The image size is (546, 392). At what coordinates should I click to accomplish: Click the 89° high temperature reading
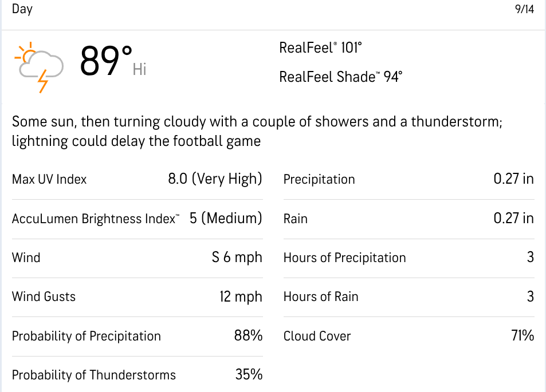pos(107,61)
